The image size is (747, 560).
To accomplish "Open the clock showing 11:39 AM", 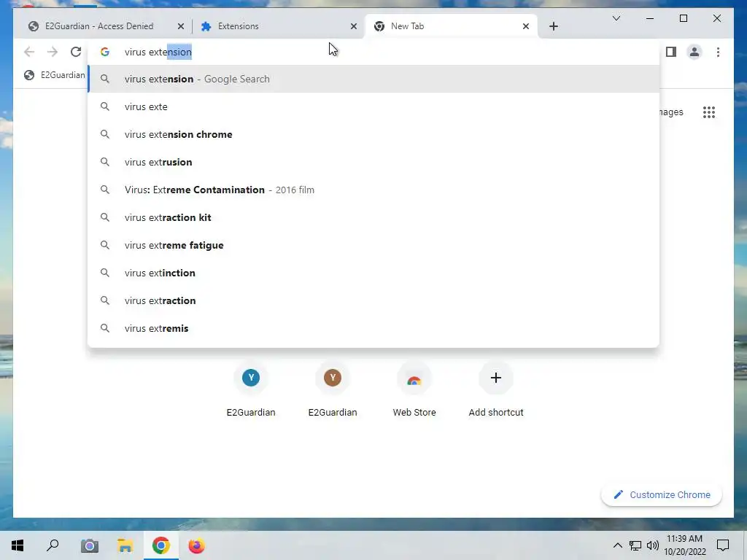I will pyautogui.click(x=684, y=545).
